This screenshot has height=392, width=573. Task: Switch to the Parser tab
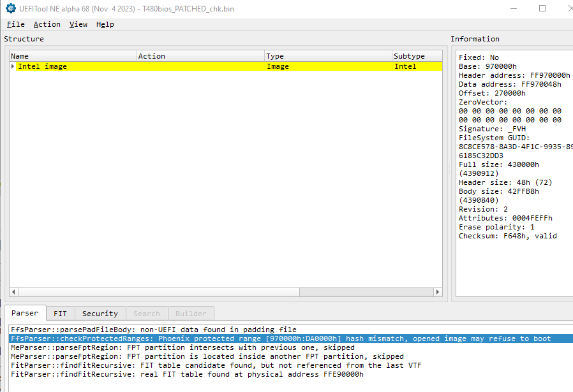(x=25, y=313)
